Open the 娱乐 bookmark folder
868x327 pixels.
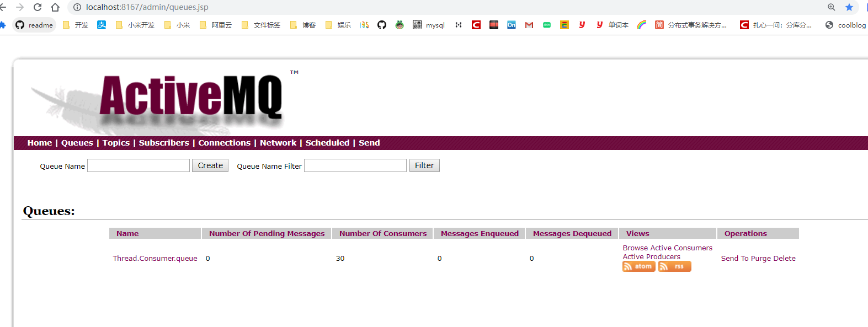[338, 25]
